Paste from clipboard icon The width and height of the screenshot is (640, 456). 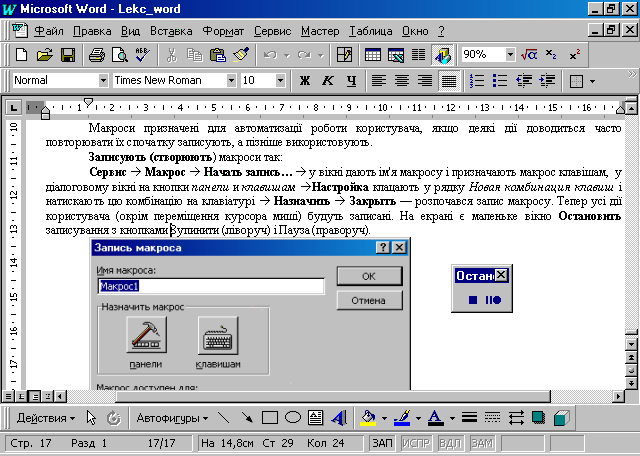coord(218,55)
